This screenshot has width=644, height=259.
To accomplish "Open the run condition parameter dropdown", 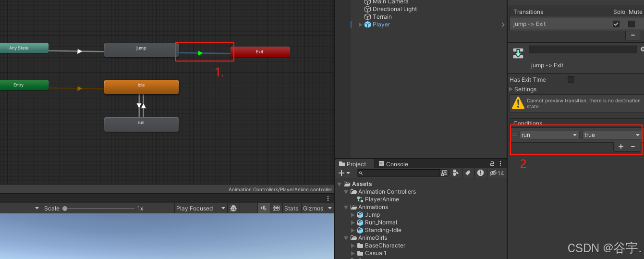I will pyautogui.click(x=549, y=135).
